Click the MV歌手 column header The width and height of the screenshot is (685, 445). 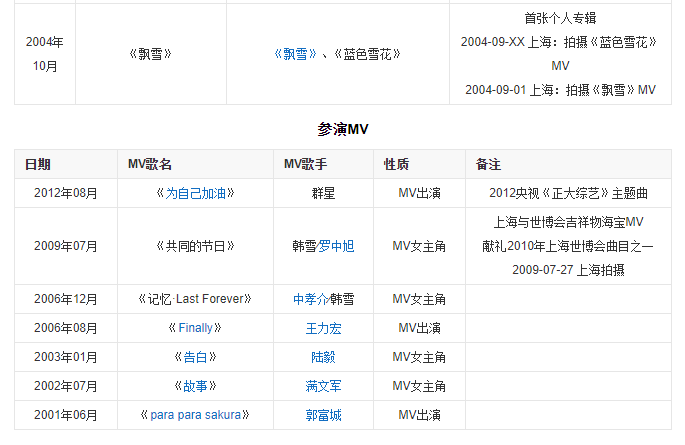coord(306,164)
